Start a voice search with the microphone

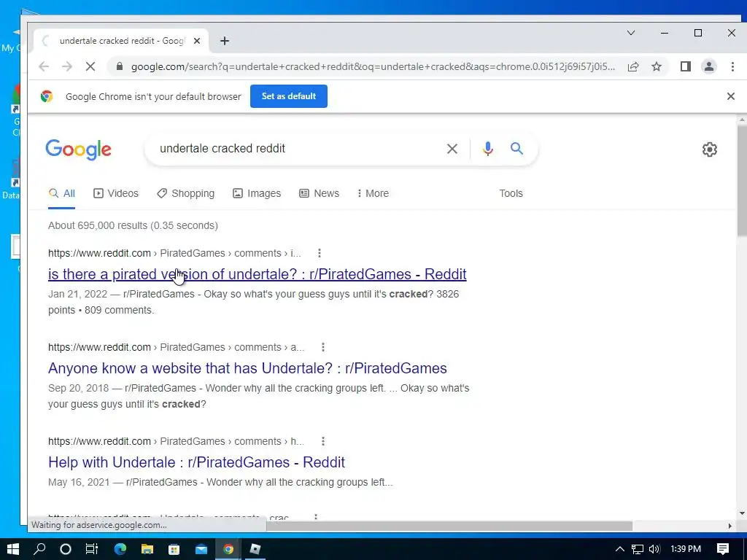(487, 149)
